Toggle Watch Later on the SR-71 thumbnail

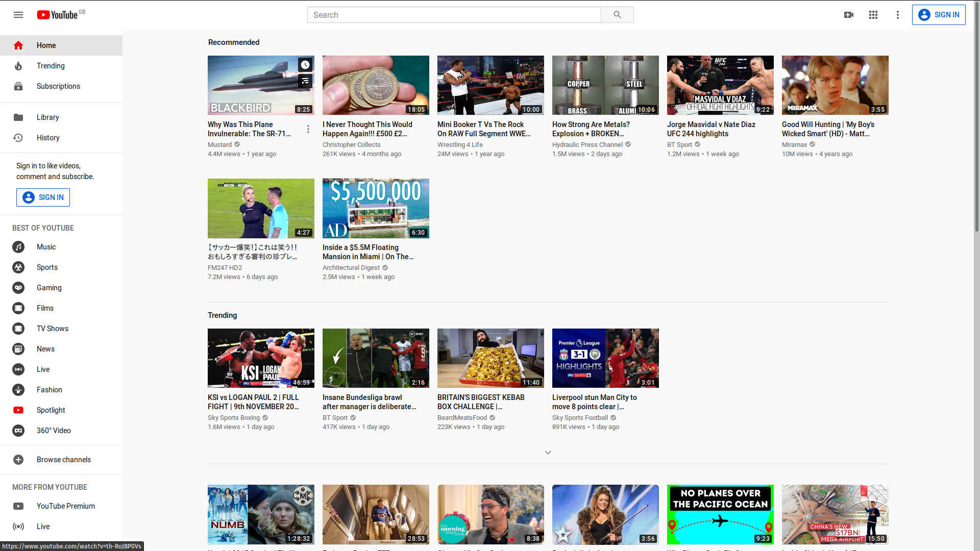coord(305,64)
